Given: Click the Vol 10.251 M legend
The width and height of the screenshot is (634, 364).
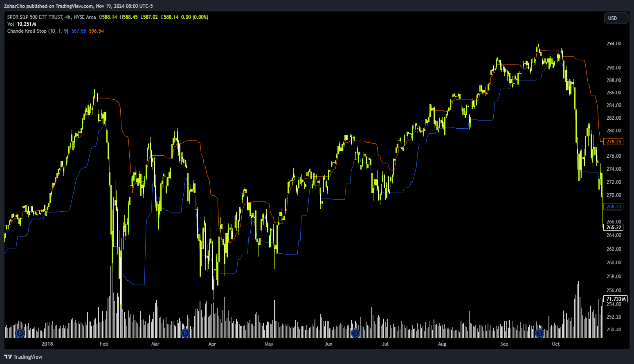Looking at the screenshot, I should (x=22, y=24).
